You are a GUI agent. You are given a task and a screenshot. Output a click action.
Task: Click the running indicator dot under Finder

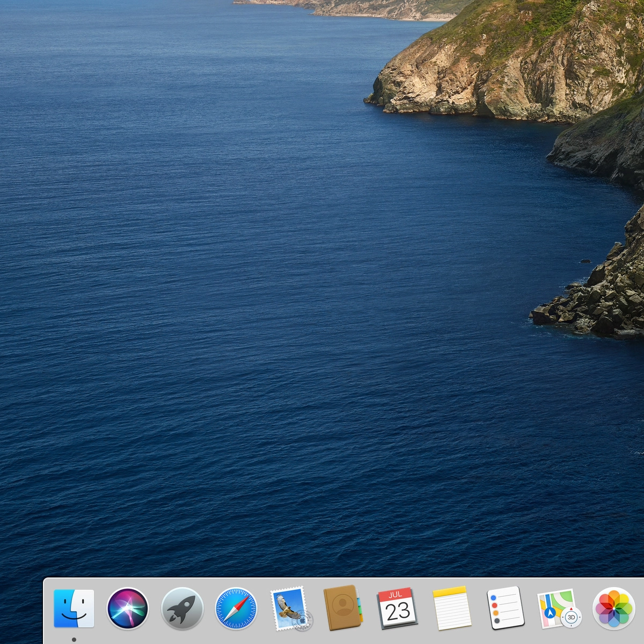click(74, 639)
